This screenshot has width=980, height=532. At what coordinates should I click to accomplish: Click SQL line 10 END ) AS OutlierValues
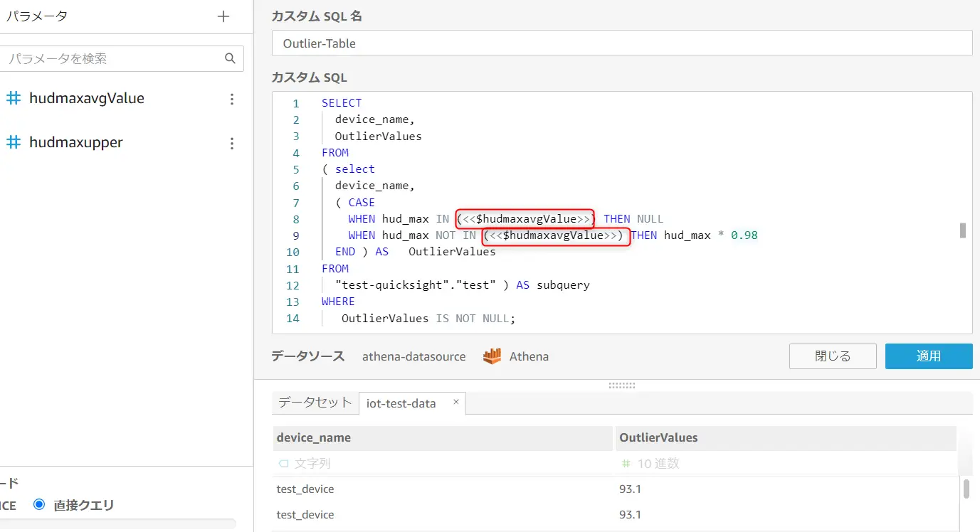tap(416, 252)
